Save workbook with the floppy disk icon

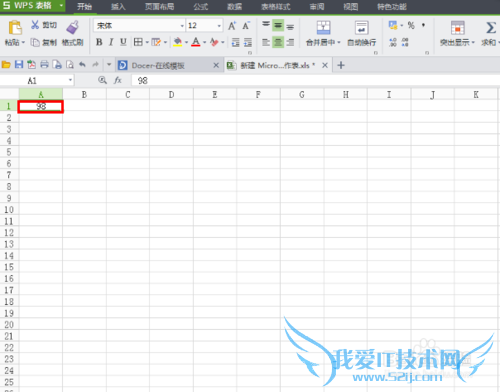19,65
